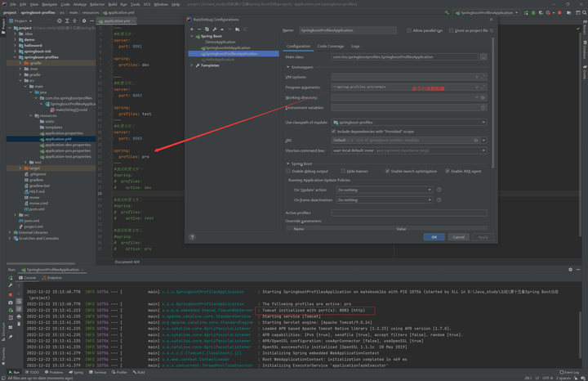The image size is (588, 381).
Task: Click the remove configuration minus icon
Action: [199, 29]
